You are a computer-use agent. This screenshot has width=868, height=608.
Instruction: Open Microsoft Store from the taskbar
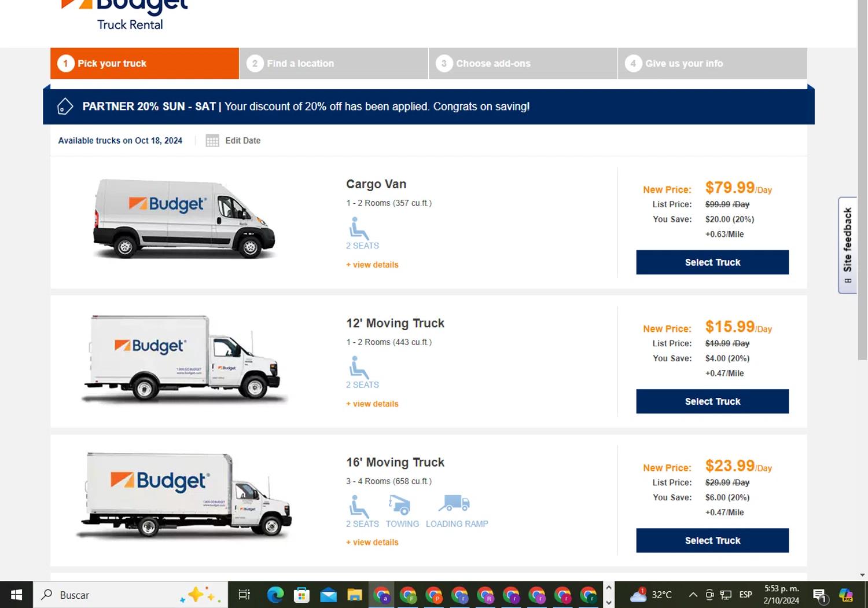[301, 595]
